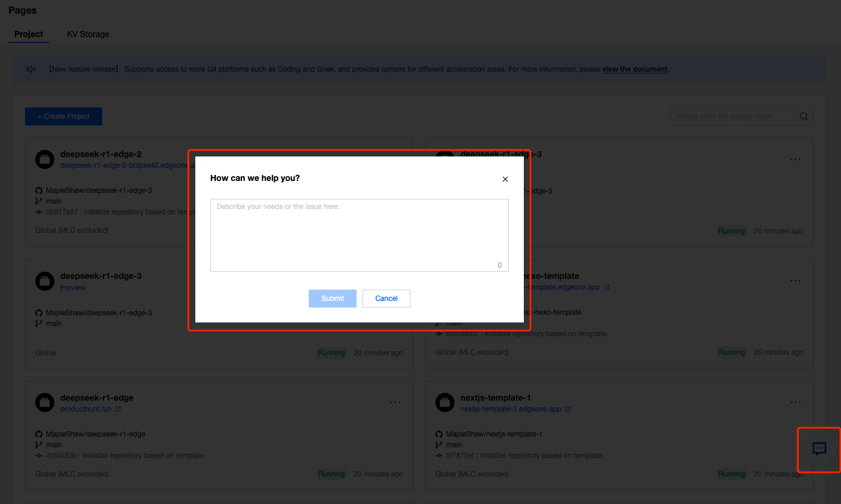
Task: Click the deepseek-r1-edge-2 project logo icon
Action: pos(44,159)
